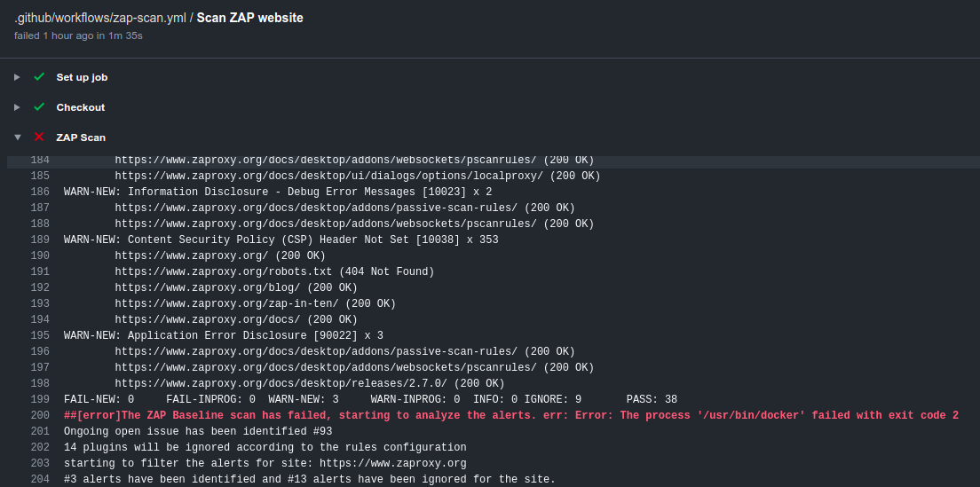Collapse the ZAP Scan step arrow

[17, 137]
